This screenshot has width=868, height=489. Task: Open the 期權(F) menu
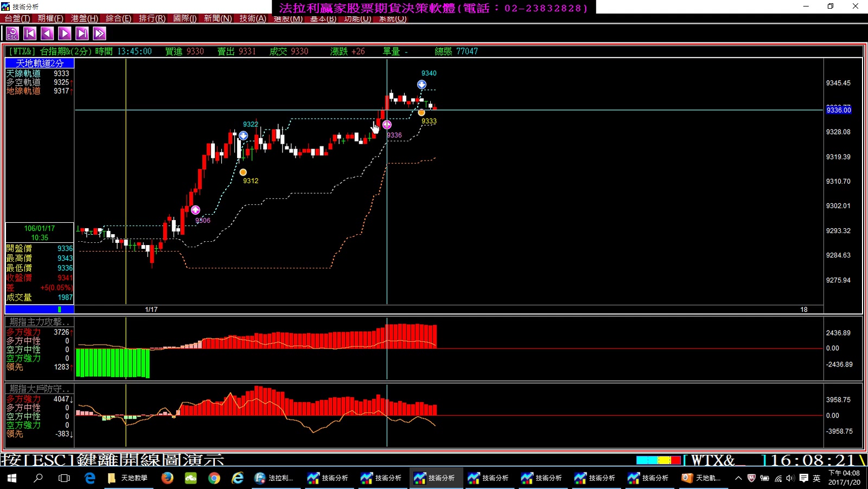click(x=50, y=18)
